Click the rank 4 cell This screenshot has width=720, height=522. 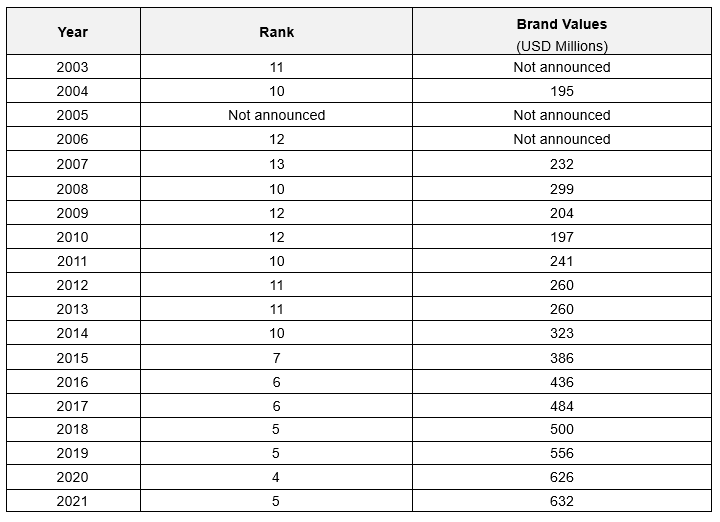click(276, 477)
